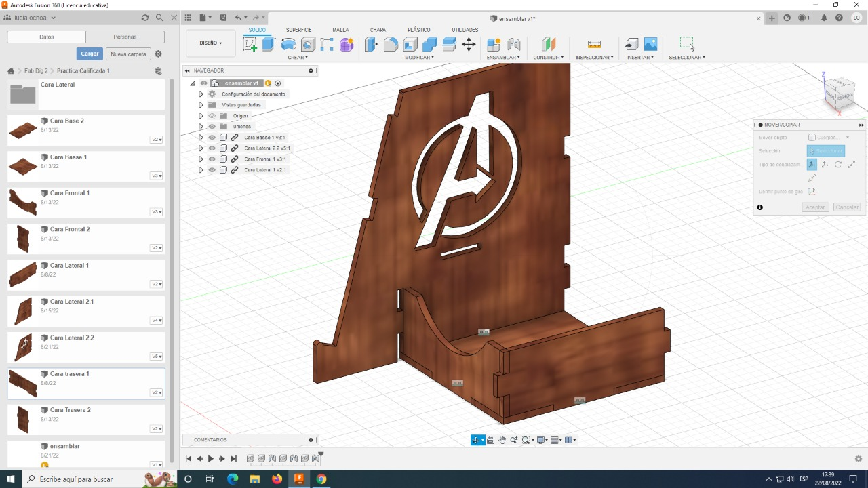Hide Cara Basse 1 v3:1 component
Image resolution: width=868 pixels, height=488 pixels.
click(212, 138)
